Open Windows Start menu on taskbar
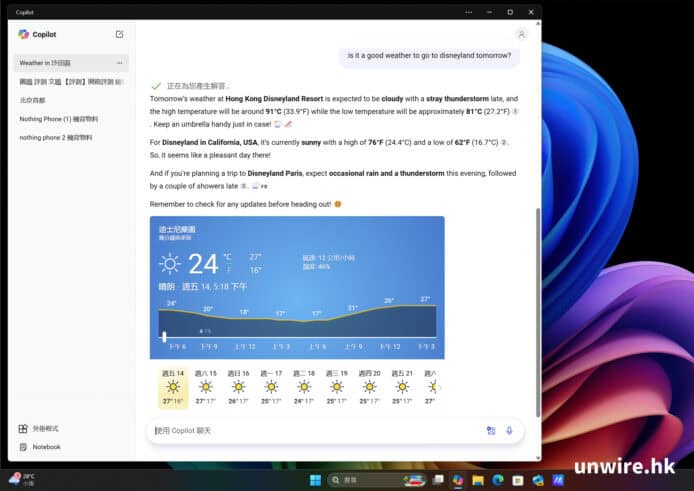Screen dimensions: 694x491 (x=315, y=481)
